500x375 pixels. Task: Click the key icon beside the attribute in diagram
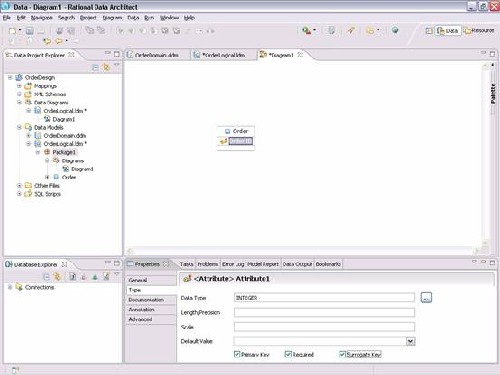tap(223, 141)
